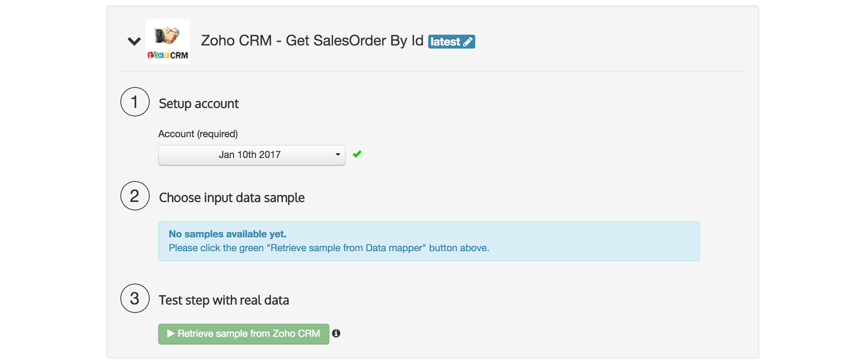
Task: Click the play triangle on the Retrieve button
Action: tap(171, 333)
